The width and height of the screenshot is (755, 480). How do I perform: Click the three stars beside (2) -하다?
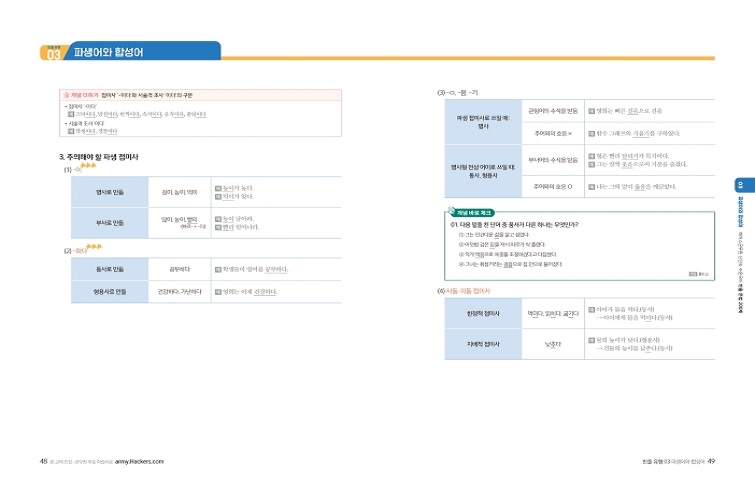pos(94,246)
